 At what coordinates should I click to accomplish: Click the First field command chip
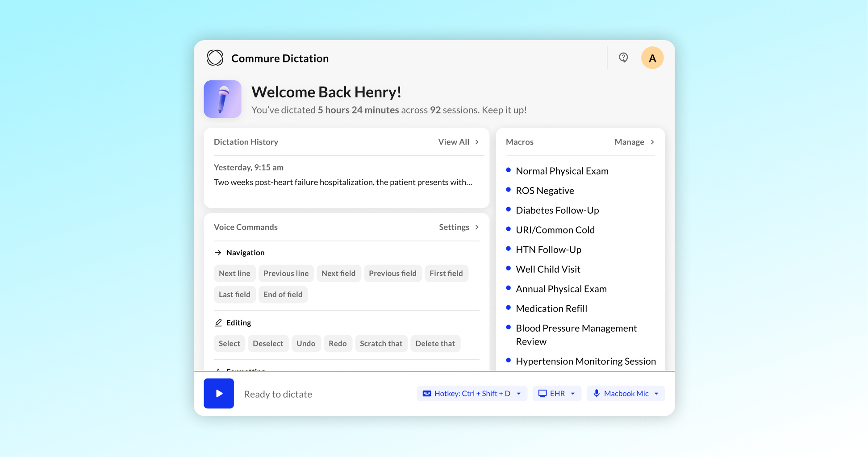pos(446,274)
